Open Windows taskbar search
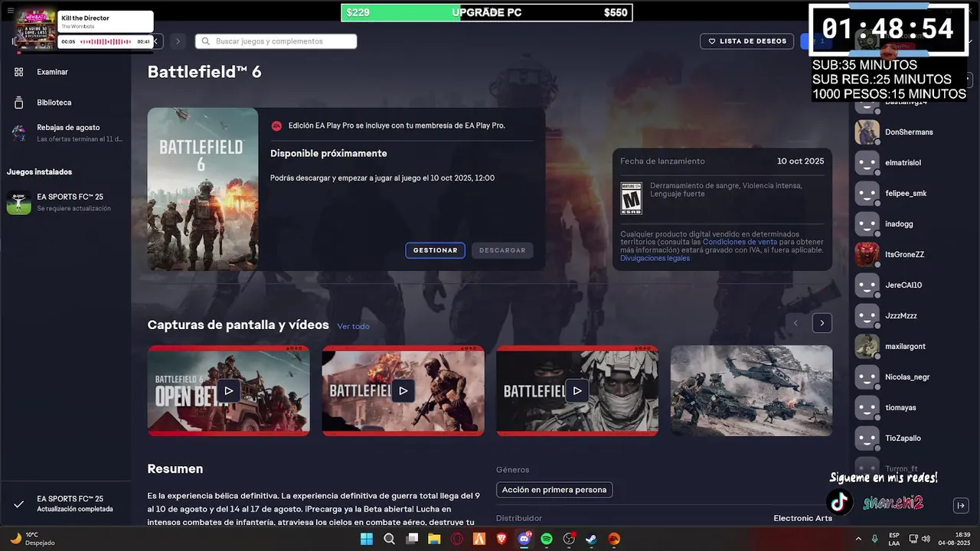The image size is (980, 551). coord(389,539)
